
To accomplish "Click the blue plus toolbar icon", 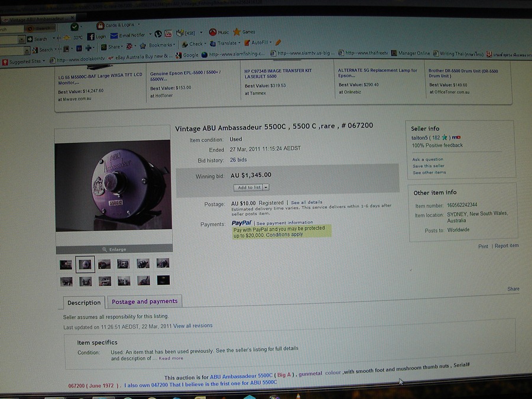I will pyautogui.click(x=89, y=48).
